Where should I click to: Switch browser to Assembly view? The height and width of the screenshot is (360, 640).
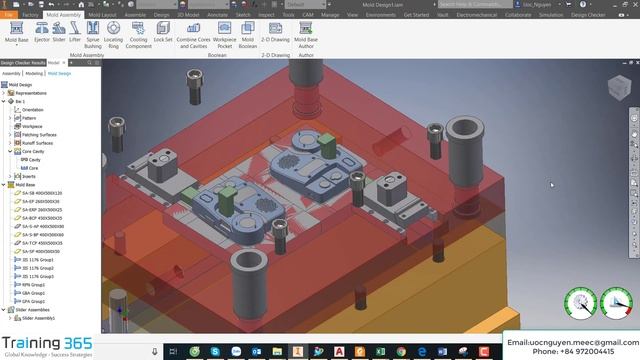[11, 73]
